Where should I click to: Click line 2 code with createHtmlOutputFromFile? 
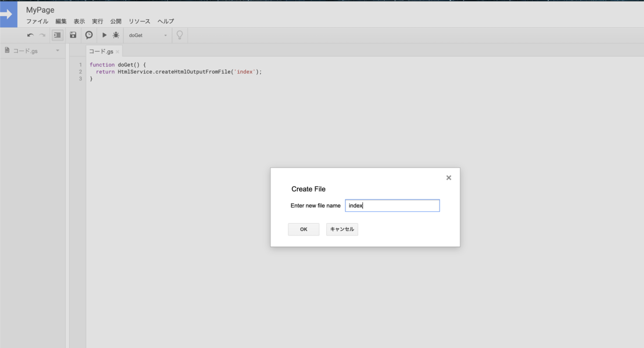tap(179, 71)
